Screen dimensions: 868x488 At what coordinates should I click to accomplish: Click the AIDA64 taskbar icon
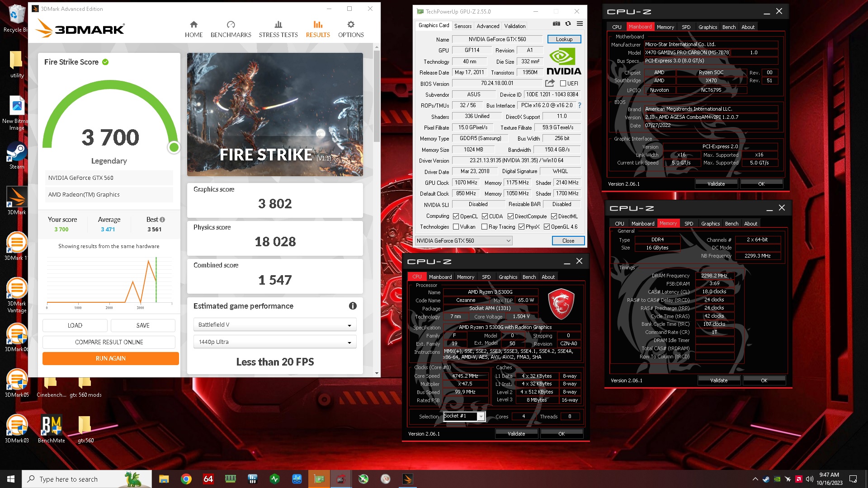208,479
